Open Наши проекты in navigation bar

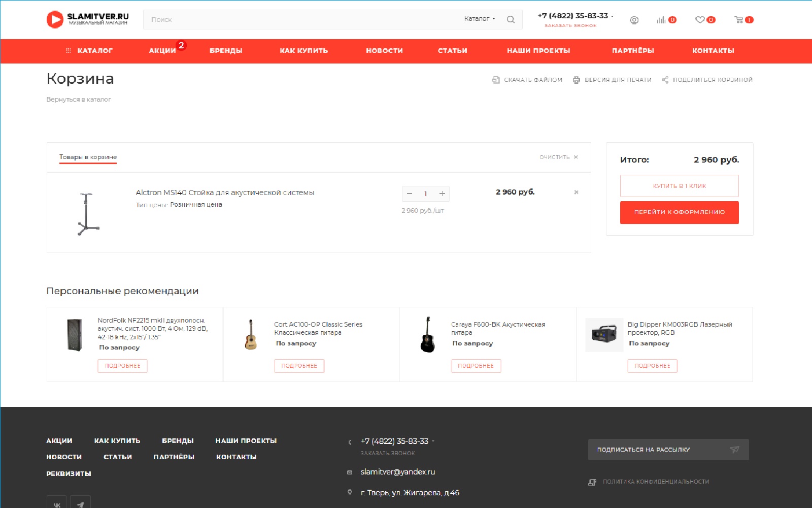coord(538,51)
